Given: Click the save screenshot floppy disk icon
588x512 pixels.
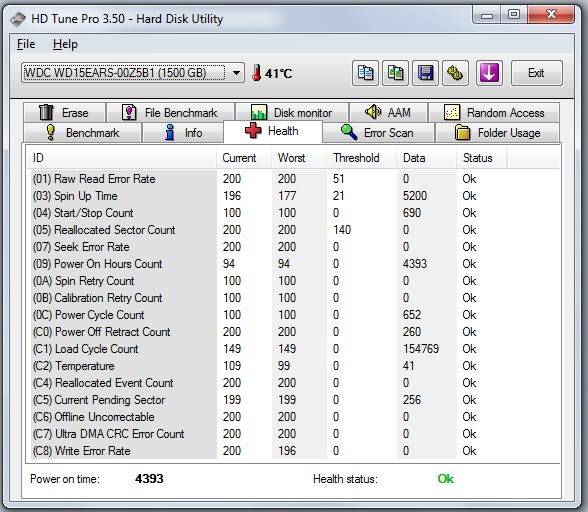Looking at the screenshot, I should (x=425, y=73).
